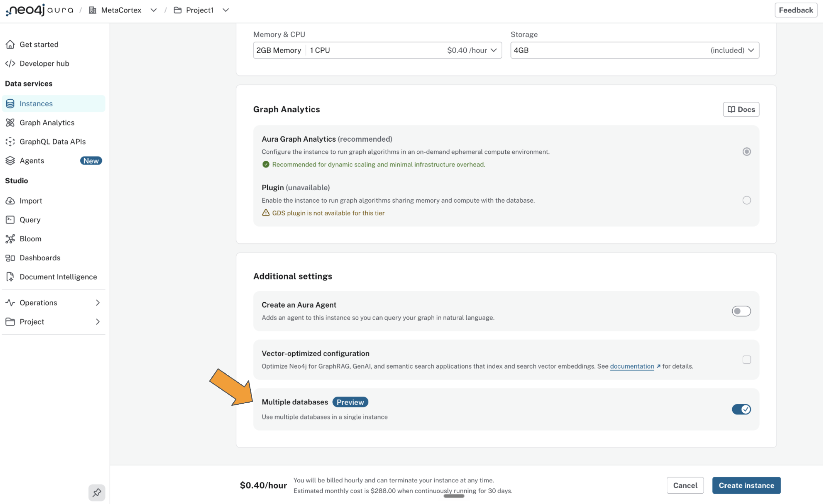Image resolution: width=823 pixels, height=504 pixels.
Task: Click the Get started home icon
Action: click(10, 44)
